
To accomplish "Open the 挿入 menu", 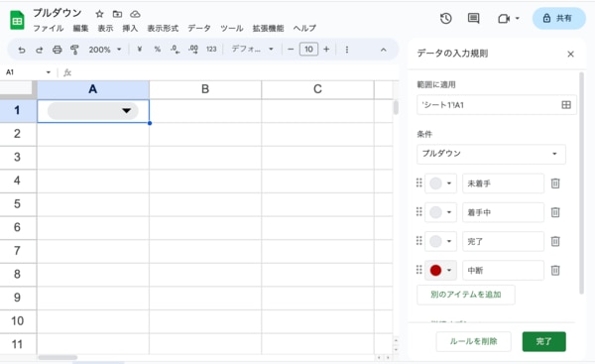I will (130, 29).
